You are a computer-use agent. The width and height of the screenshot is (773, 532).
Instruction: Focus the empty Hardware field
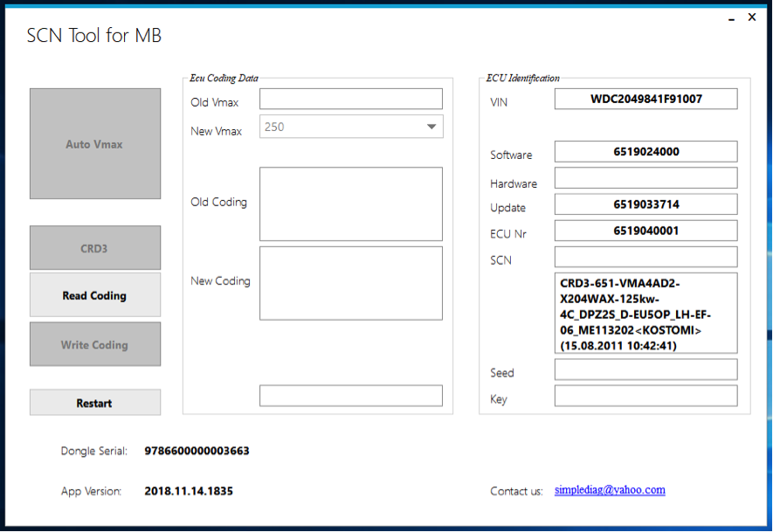pos(645,178)
